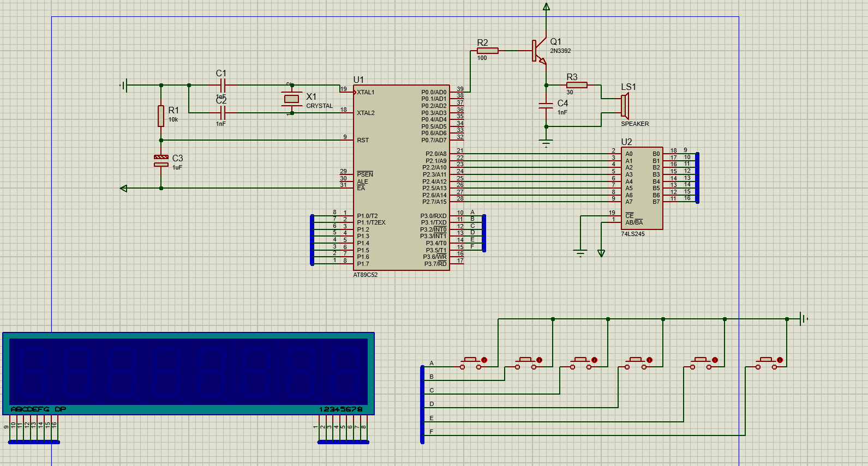The image size is (868, 466).
Task: Select ground terminal right of button row
Action: tap(803, 319)
